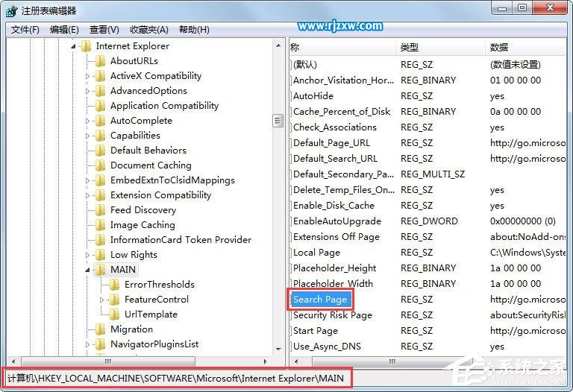
Task: Select the Security Risk Page value
Action: (333, 315)
